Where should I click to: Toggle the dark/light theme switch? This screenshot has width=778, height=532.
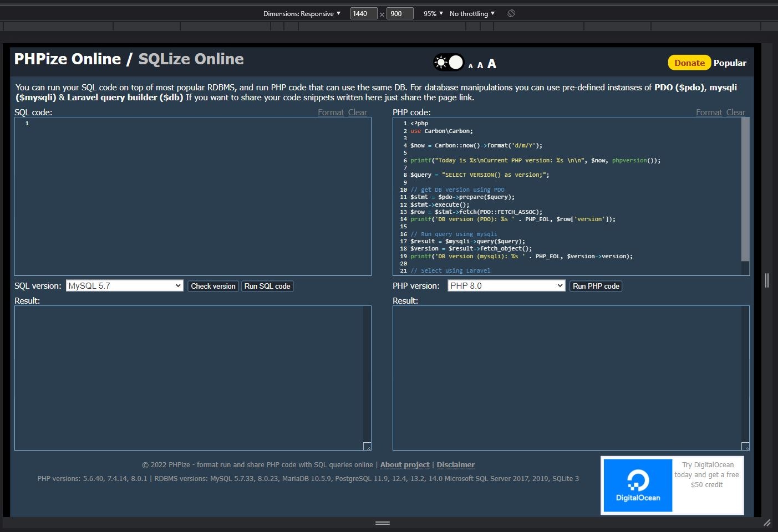[449, 63]
